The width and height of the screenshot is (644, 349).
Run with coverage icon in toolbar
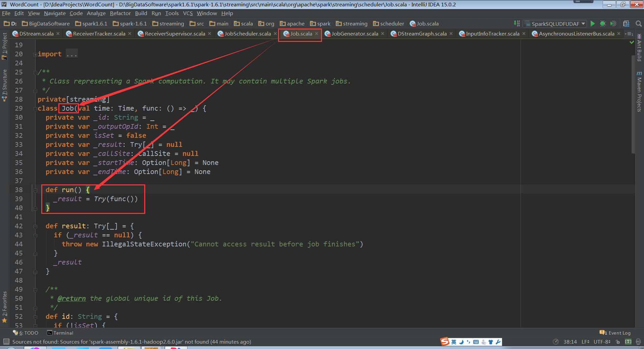[x=613, y=23]
